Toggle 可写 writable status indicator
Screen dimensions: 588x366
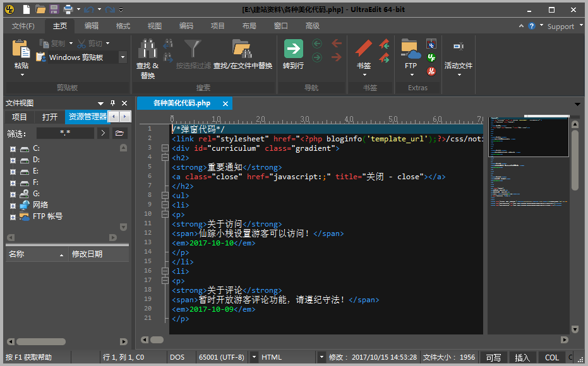click(493, 358)
